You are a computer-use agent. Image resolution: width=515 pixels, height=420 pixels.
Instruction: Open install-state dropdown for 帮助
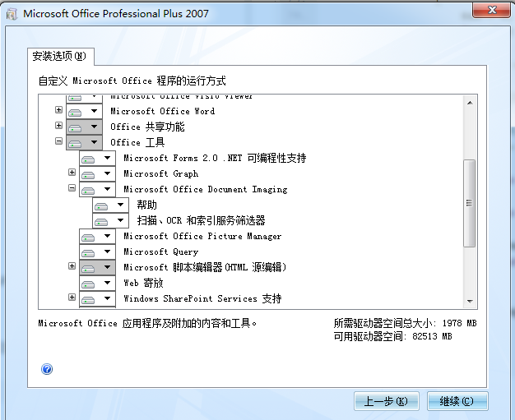coord(110,205)
